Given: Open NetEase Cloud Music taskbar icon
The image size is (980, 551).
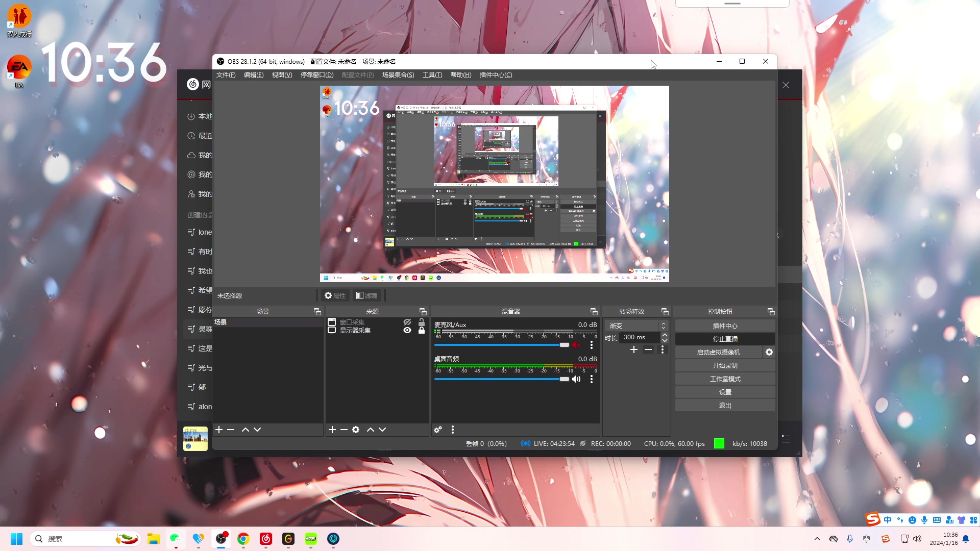Looking at the screenshot, I should 265,539.
